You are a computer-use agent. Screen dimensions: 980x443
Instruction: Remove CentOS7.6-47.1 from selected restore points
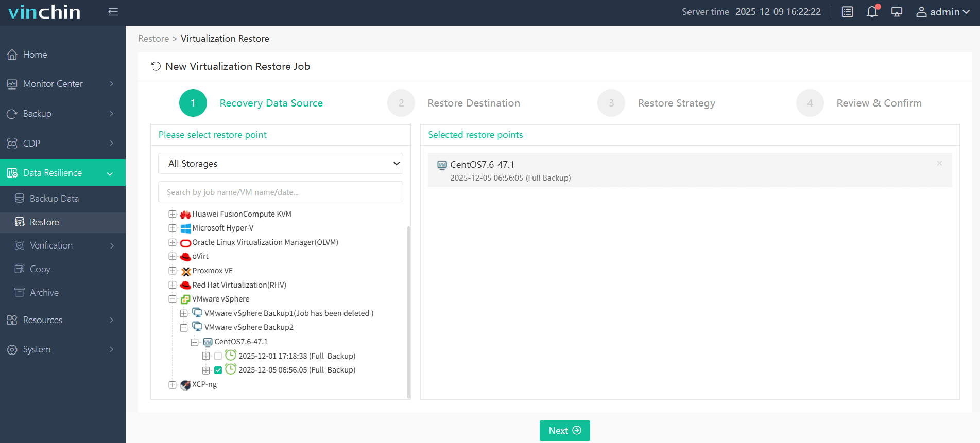939,163
